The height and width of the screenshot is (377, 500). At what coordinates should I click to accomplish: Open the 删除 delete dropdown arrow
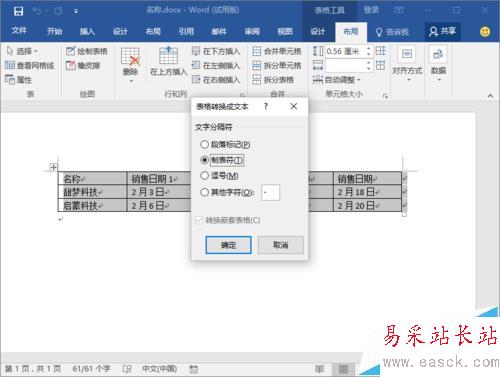pyautogui.click(x=131, y=81)
